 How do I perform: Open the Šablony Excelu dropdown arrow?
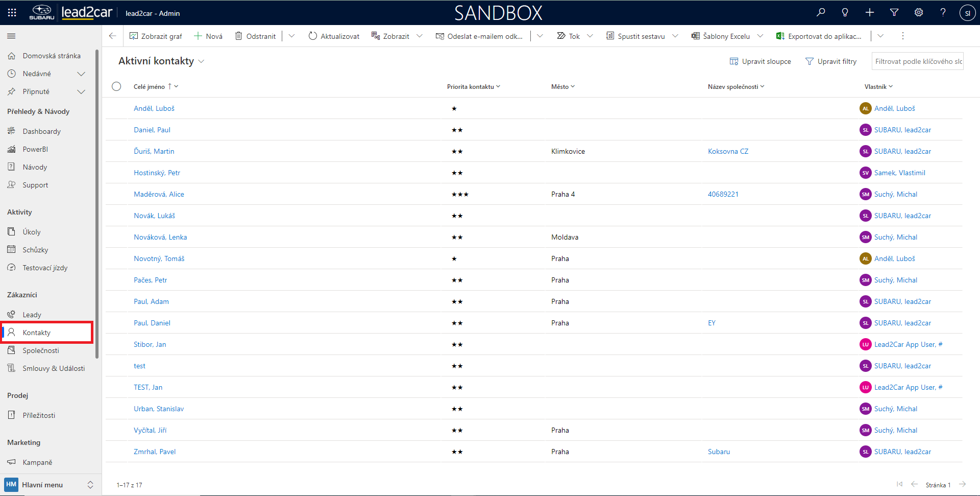[760, 36]
